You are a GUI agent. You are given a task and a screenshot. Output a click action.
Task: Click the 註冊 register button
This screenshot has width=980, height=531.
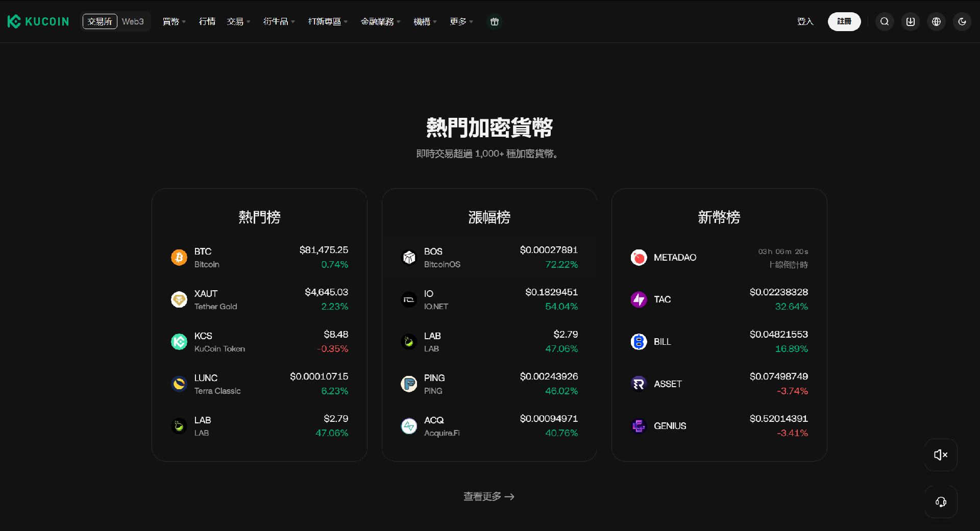pyautogui.click(x=844, y=21)
